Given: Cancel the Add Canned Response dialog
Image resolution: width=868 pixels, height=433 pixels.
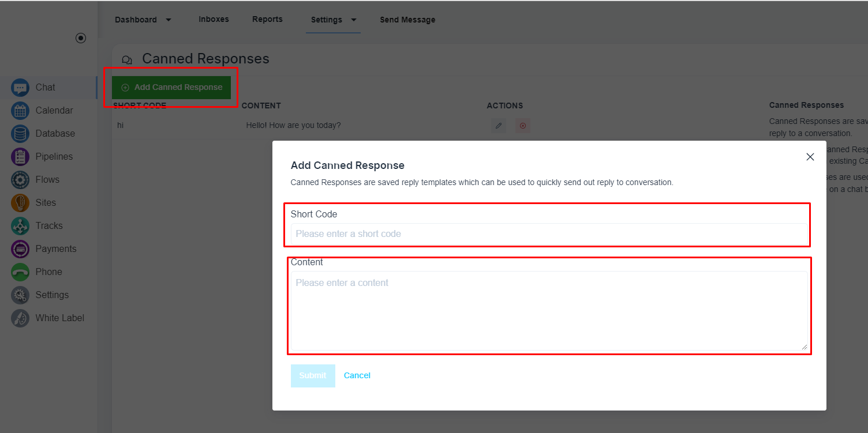Looking at the screenshot, I should [357, 375].
